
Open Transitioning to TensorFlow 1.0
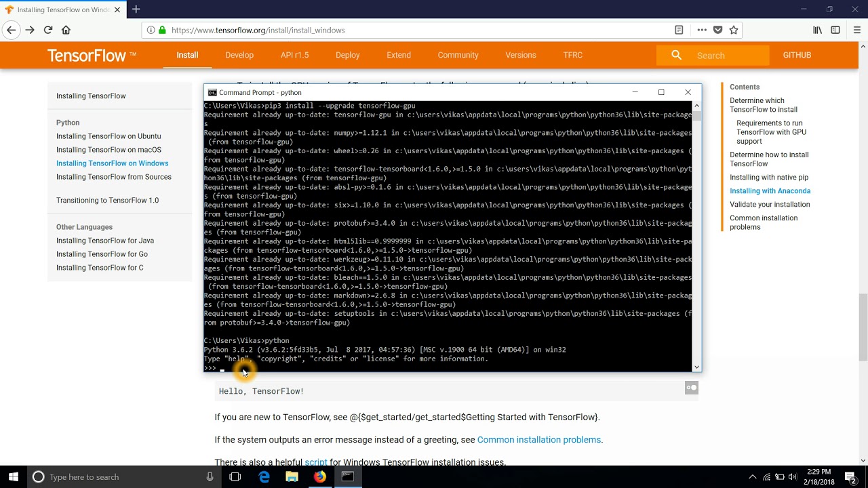point(107,201)
